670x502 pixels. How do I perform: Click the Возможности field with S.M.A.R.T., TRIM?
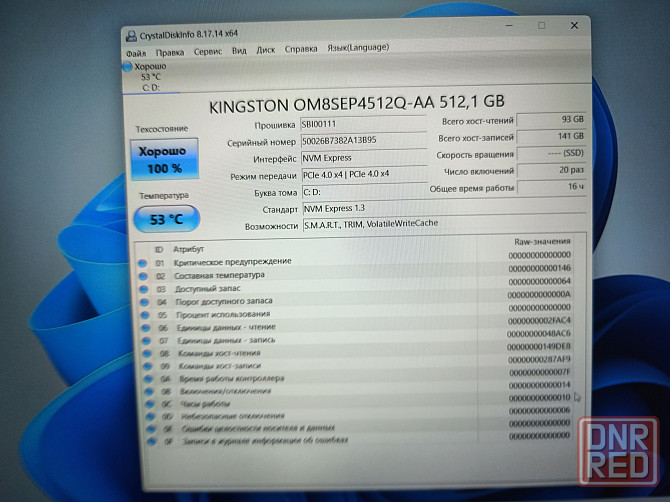[x=444, y=223]
